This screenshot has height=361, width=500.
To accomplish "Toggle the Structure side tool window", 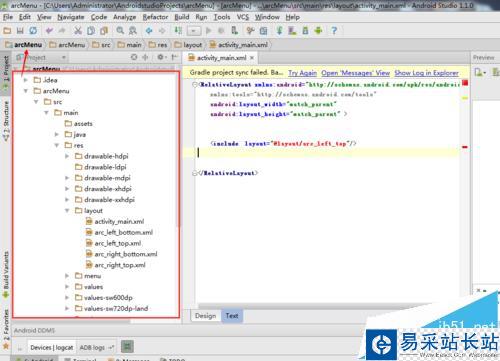I will point(6,121).
